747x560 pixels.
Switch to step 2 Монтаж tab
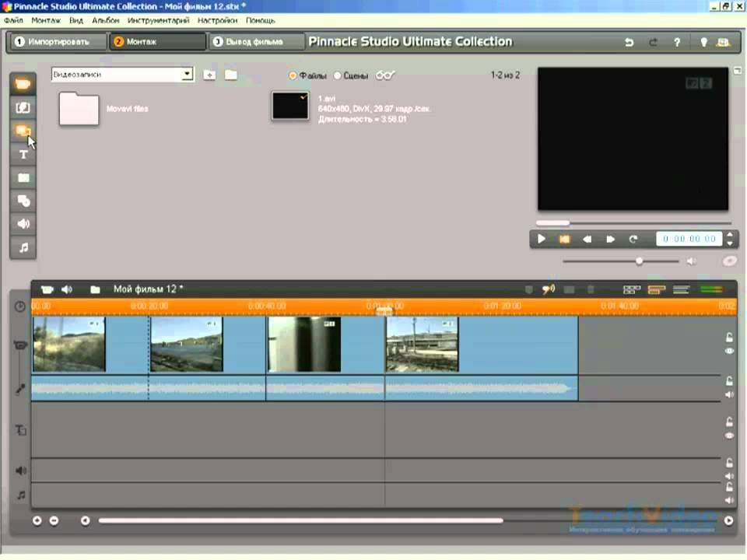[158, 42]
